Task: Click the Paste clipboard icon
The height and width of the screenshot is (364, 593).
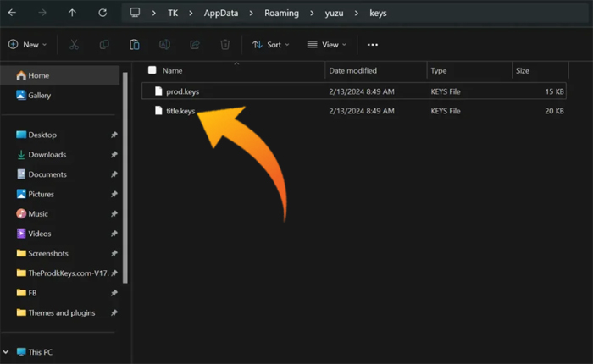Action: tap(134, 44)
